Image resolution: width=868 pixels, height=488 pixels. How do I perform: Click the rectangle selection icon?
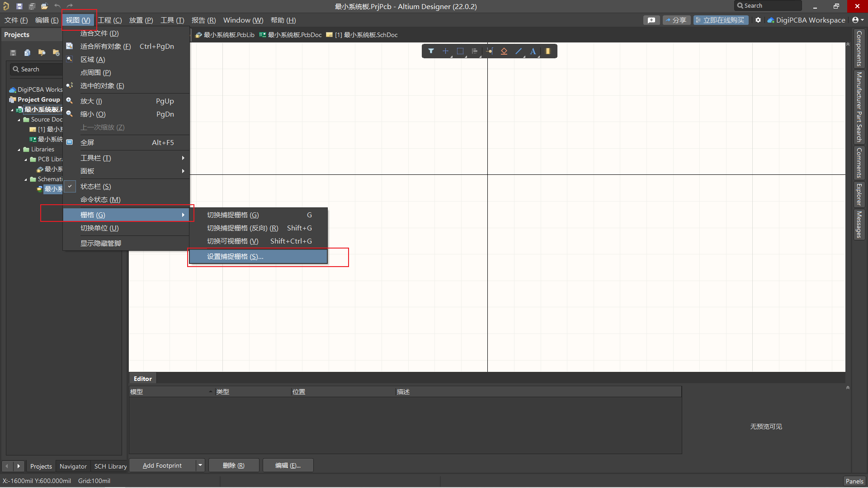tap(460, 51)
